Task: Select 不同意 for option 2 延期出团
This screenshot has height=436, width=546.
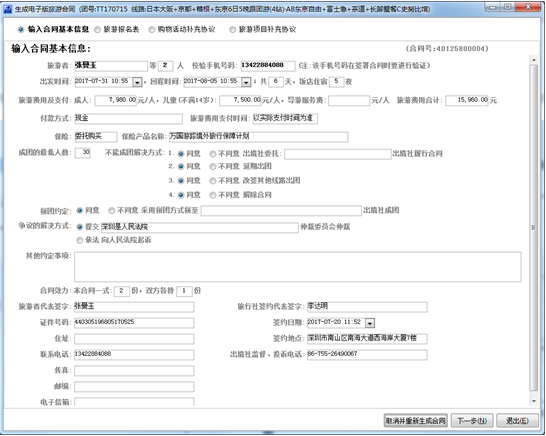Action: (x=213, y=167)
